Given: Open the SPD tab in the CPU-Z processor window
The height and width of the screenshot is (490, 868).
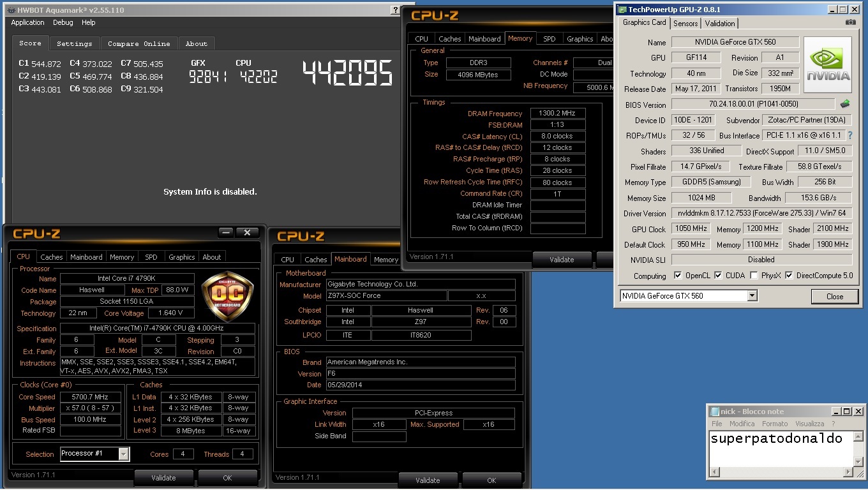Looking at the screenshot, I should point(151,257).
